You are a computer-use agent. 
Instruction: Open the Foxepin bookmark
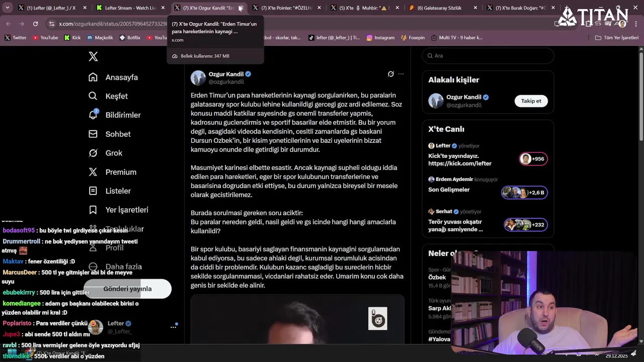(x=413, y=38)
